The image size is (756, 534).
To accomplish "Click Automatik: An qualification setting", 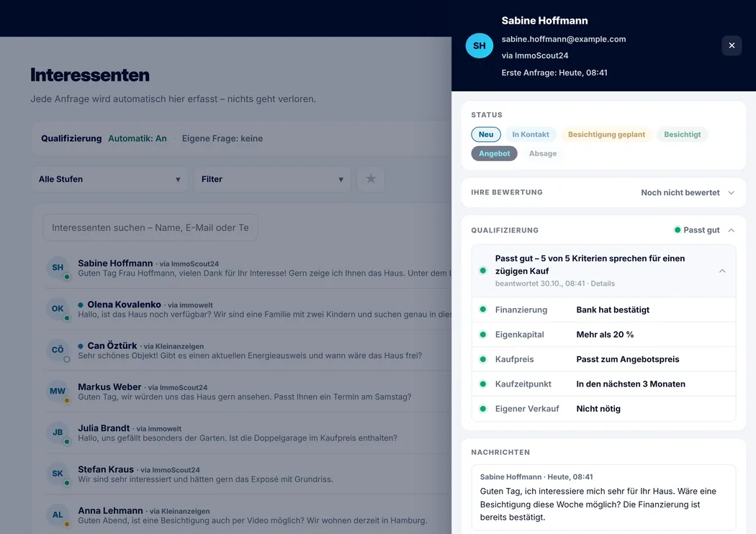I will tap(138, 138).
